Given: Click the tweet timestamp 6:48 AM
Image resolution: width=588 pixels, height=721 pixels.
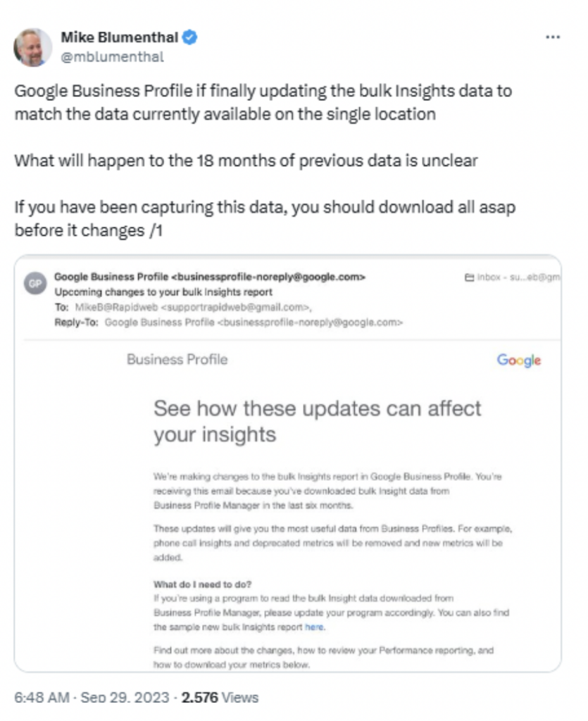Looking at the screenshot, I should point(42,698).
